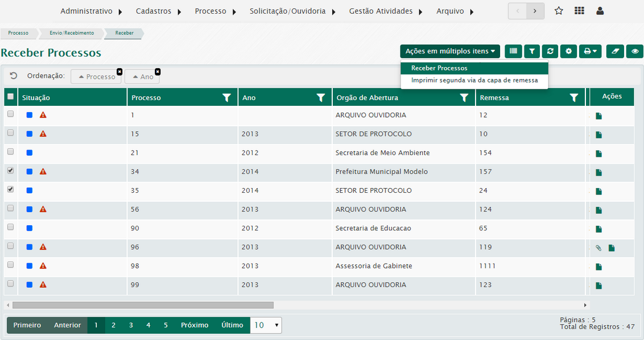Open settings with the gear icon
The image size is (644, 340).
[x=568, y=51]
